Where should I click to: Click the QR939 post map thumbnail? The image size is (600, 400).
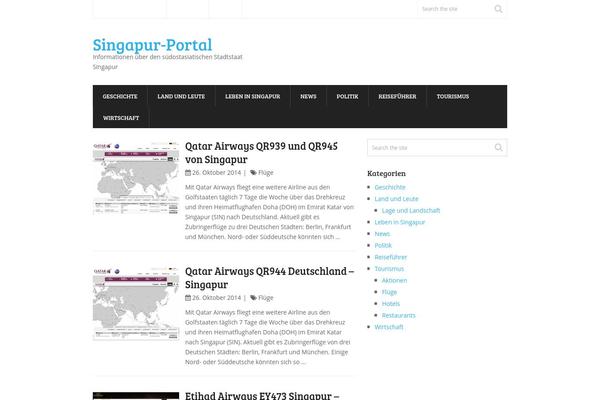tap(136, 178)
